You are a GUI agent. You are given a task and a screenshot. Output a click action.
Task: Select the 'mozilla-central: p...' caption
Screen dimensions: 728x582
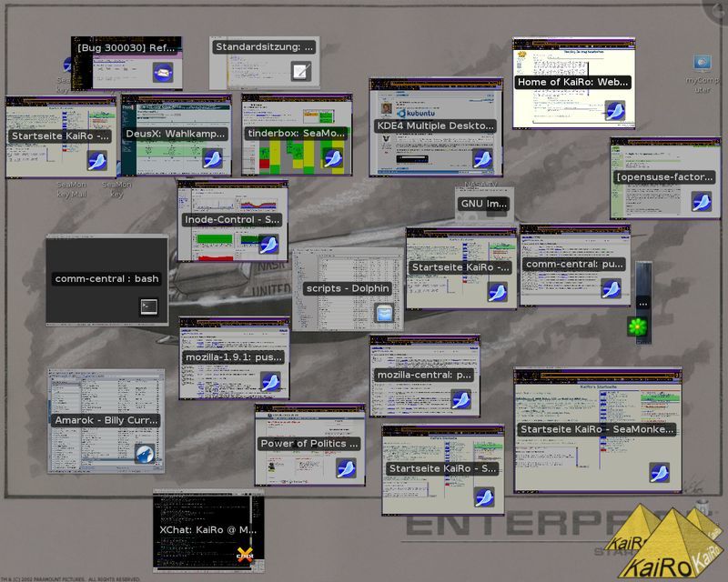424,375
